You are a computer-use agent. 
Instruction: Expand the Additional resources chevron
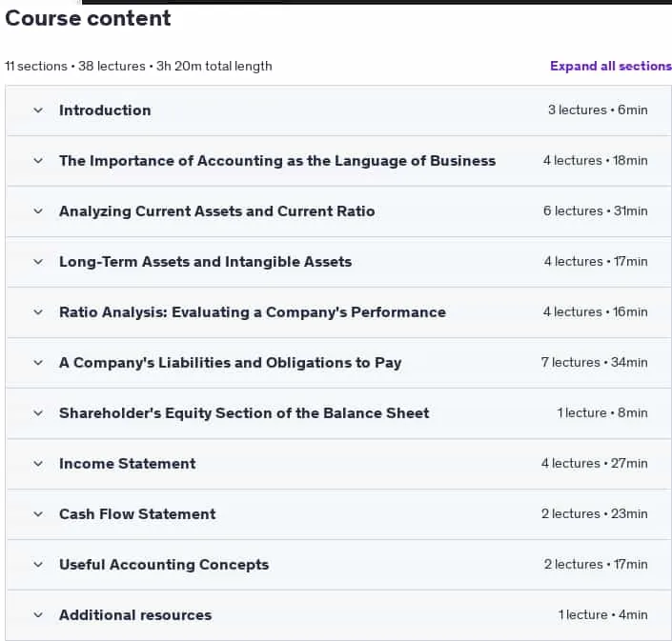[38, 615]
